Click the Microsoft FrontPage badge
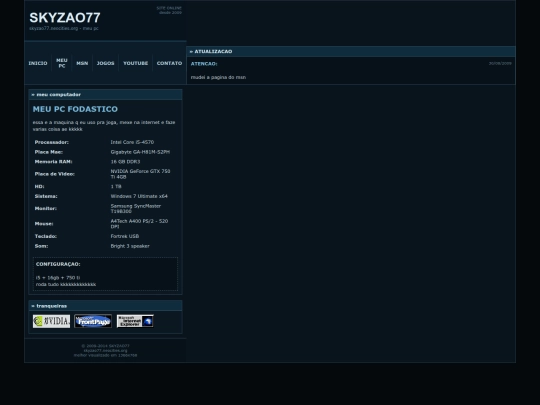This screenshot has height=405, width=540. click(93, 321)
